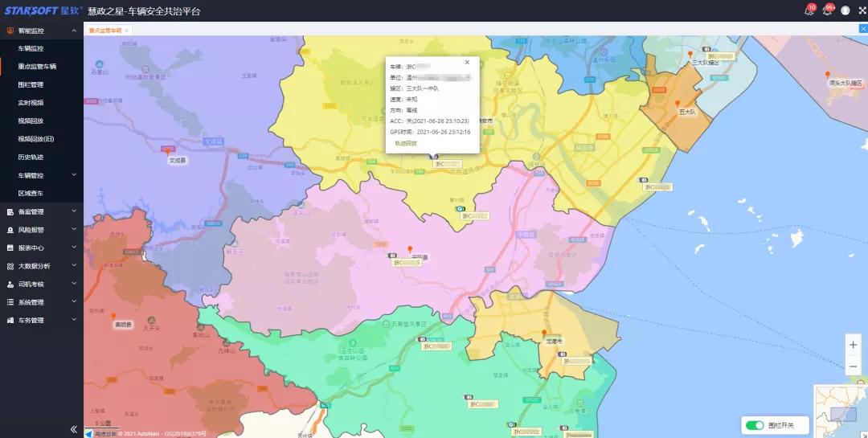868x438 pixels.
Task: Select vehicle marker beneath the info popup
Action: [435, 158]
